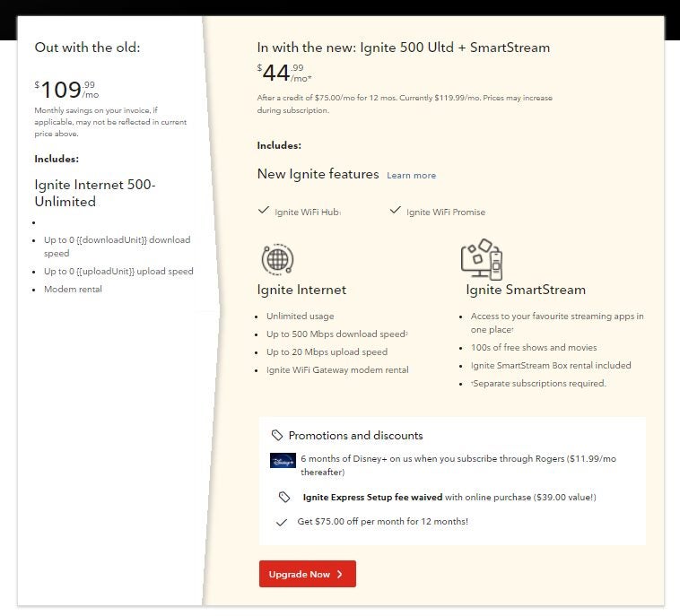Click the Ignite SmartStream devices icon

pyautogui.click(x=481, y=259)
